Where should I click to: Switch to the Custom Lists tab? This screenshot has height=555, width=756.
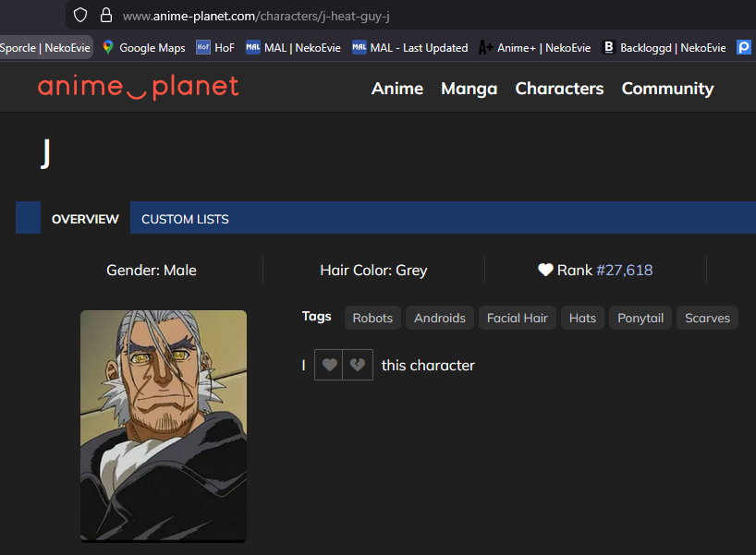[185, 219]
